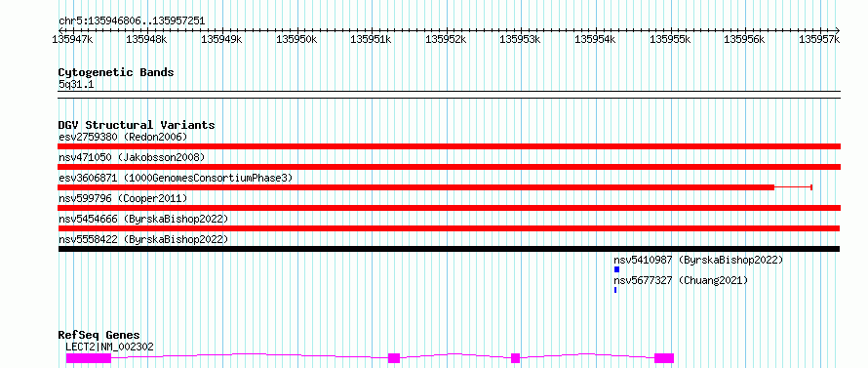This screenshot has width=868, height=368.
Task: Click the chr5:135946806..135957251 region label
Action: pyautogui.click(x=132, y=21)
